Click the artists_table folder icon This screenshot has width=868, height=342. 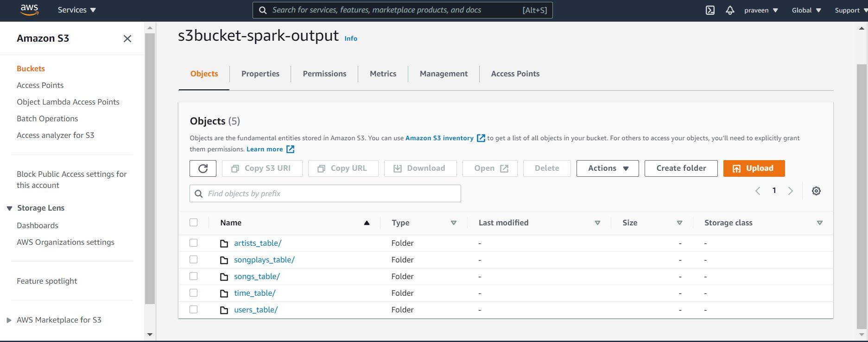point(224,243)
